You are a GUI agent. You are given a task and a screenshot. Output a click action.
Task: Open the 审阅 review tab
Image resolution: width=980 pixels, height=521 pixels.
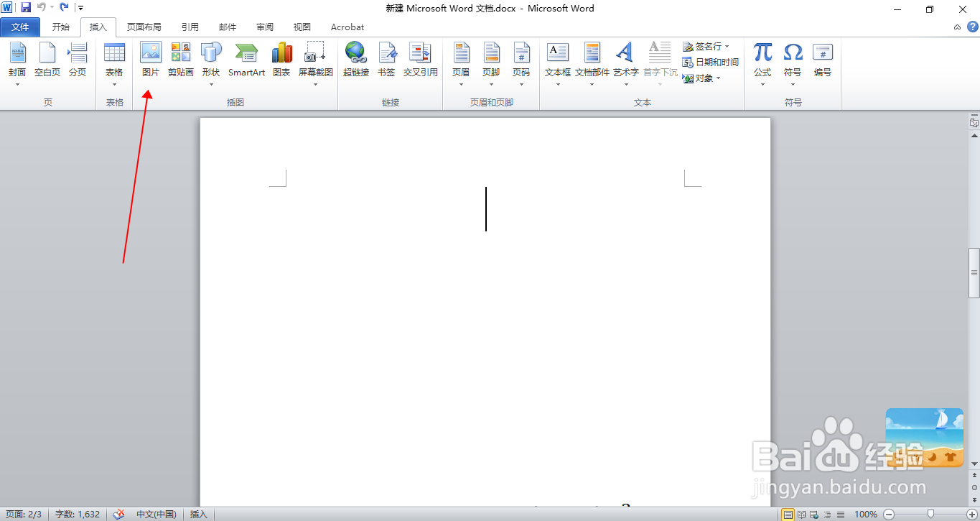click(265, 27)
